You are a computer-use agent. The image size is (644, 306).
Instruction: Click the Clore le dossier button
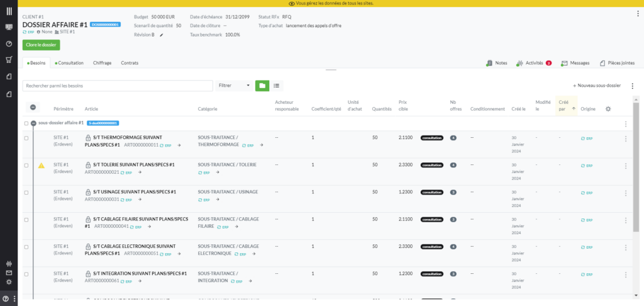pos(41,45)
